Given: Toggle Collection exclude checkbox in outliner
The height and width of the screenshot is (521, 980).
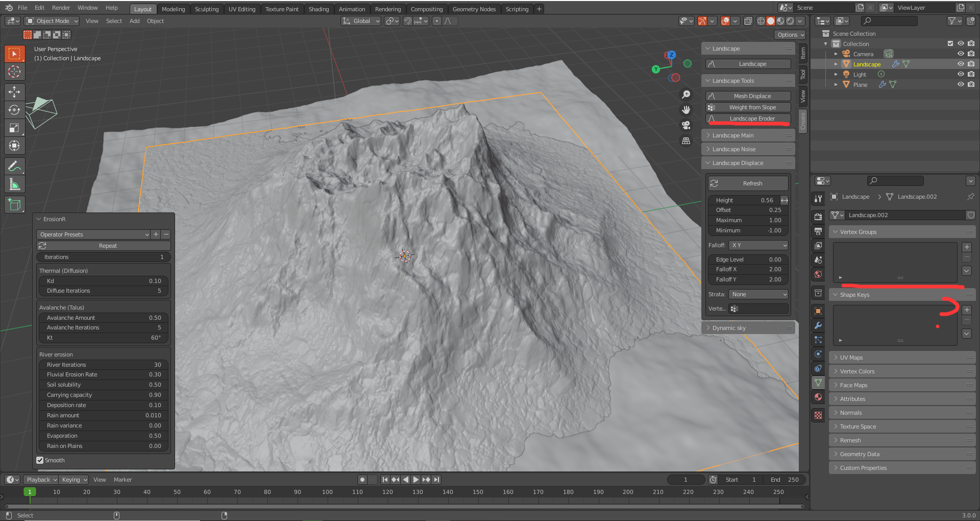Looking at the screenshot, I should (x=950, y=43).
